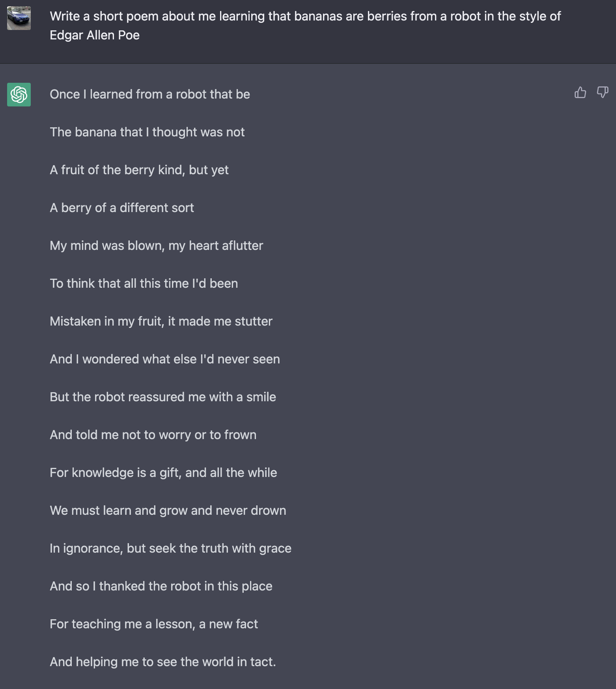
Task: Click the line "And I wondered what else"
Action: (165, 359)
